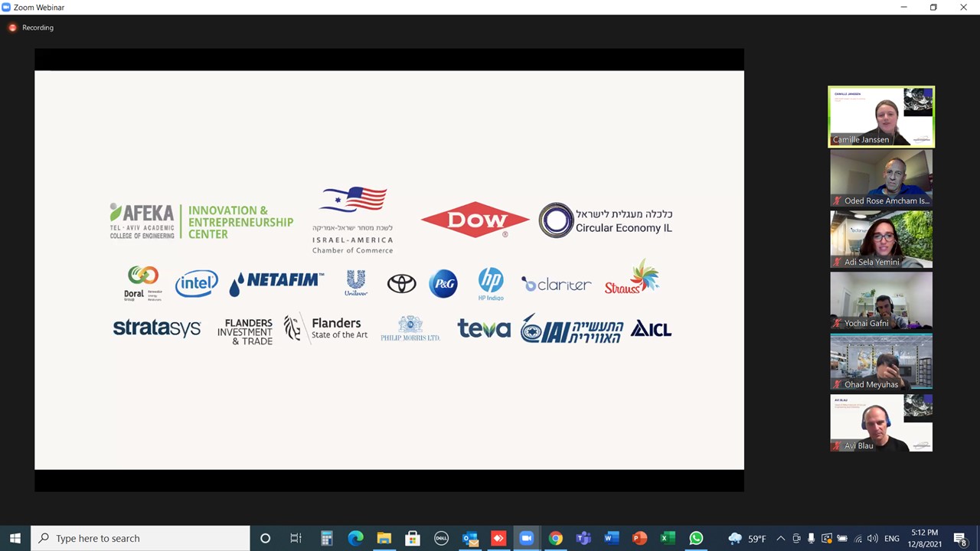Click the Circular Economy IL logo

pyautogui.click(x=606, y=220)
